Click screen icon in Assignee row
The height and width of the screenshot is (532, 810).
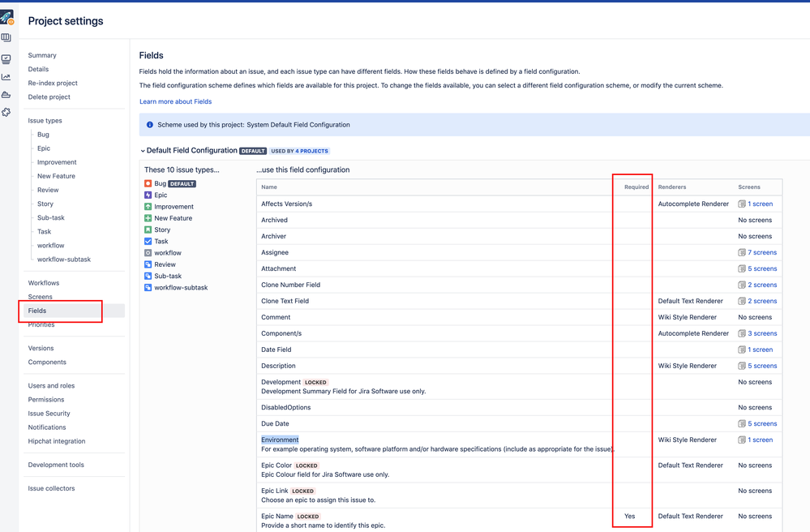click(742, 252)
